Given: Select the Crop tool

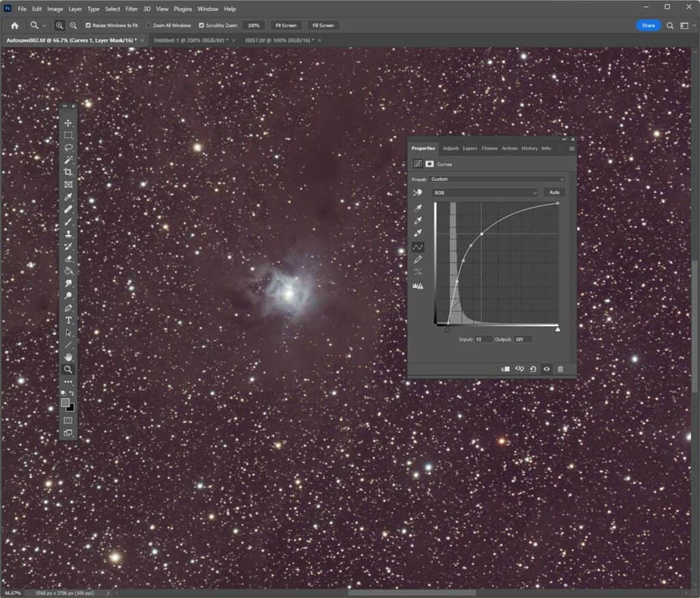Looking at the screenshot, I should pyautogui.click(x=68, y=172).
